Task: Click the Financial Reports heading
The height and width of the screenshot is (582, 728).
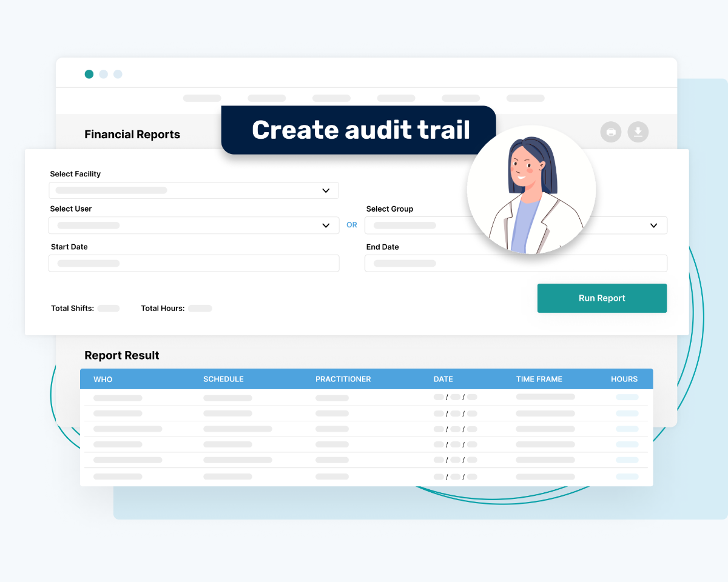Action: tap(132, 135)
